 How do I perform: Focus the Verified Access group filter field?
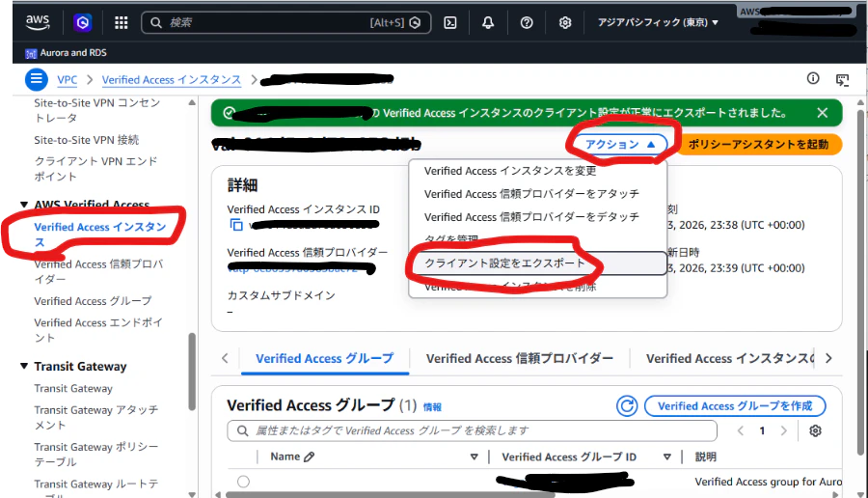click(x=472, y=430)
